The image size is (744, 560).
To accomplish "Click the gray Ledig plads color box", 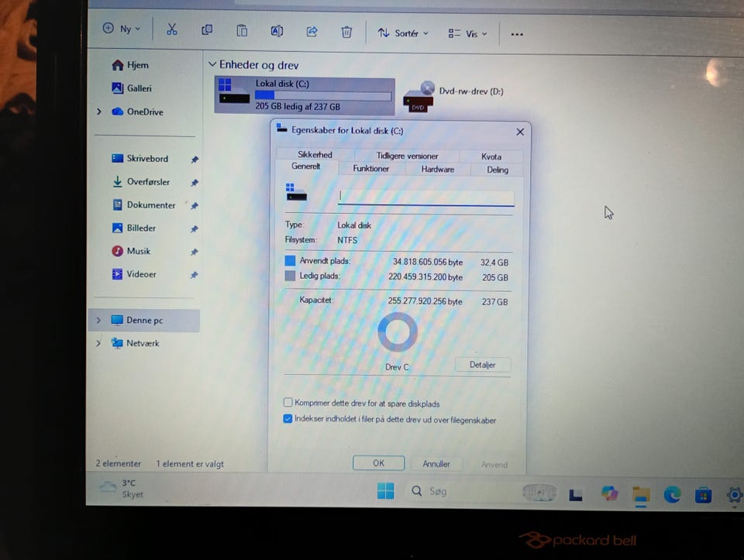I will click(290, 276).
